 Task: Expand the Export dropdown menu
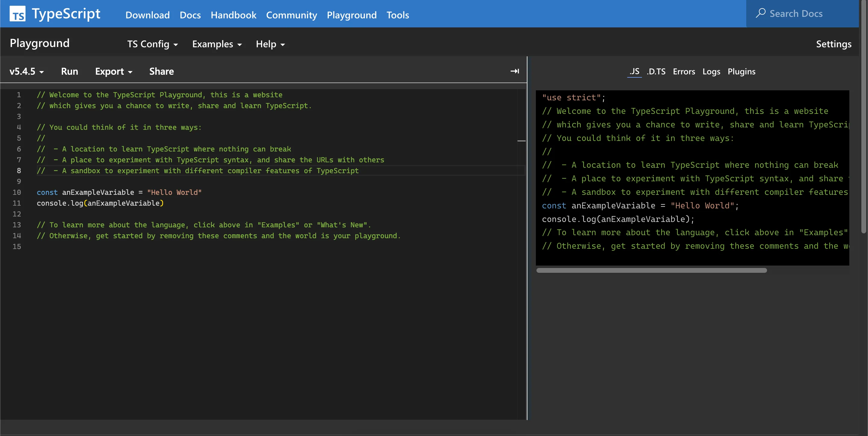(x=114, y=71)
